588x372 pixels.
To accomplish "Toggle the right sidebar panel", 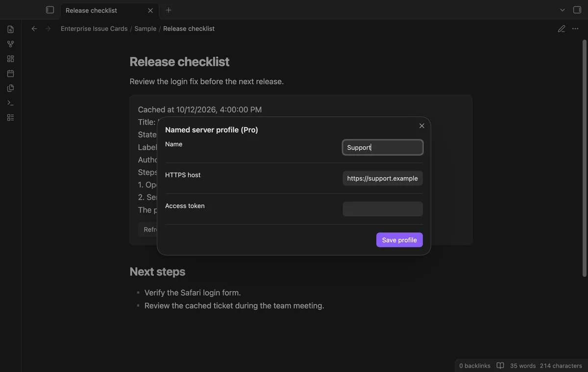I will point(577,10).
